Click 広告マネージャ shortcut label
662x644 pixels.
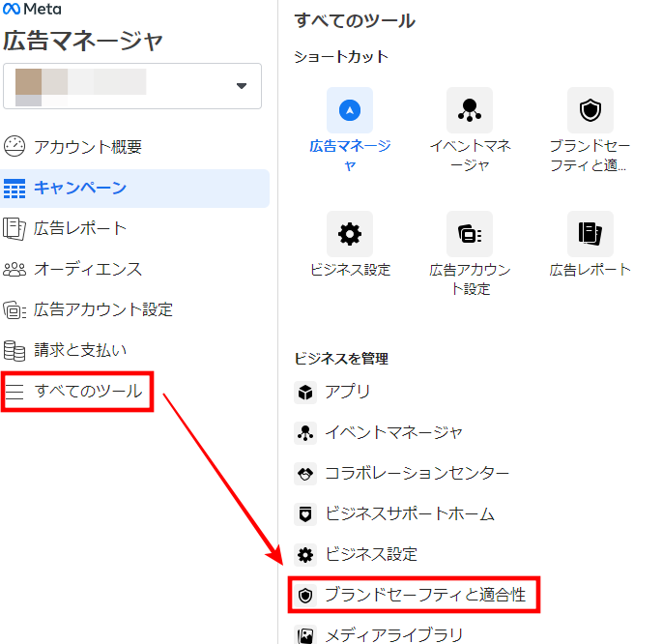click(350, 155)
